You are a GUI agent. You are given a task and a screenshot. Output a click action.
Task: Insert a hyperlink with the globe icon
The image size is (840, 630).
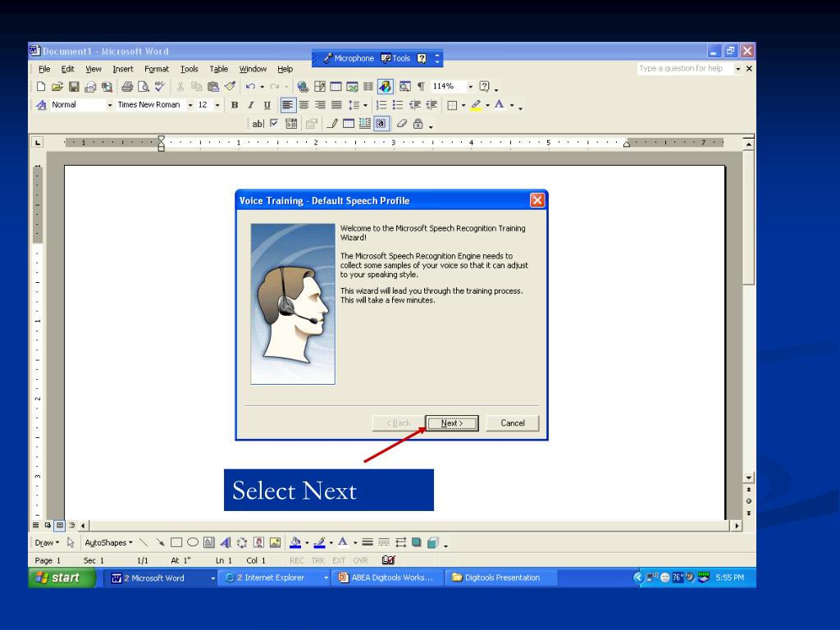pyautogui.click(x=304, y=86)
